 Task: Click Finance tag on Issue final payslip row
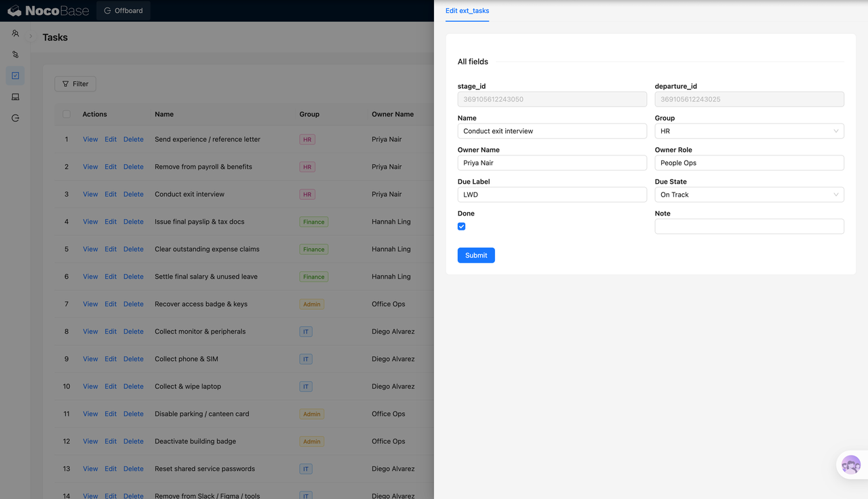click(314, 222)
